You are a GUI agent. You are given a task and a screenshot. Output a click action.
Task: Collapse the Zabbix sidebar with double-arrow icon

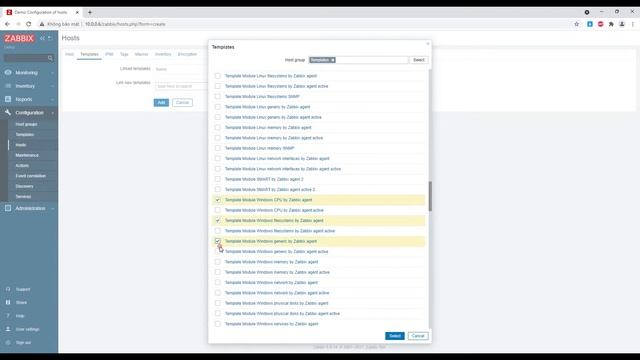point(42,38)
